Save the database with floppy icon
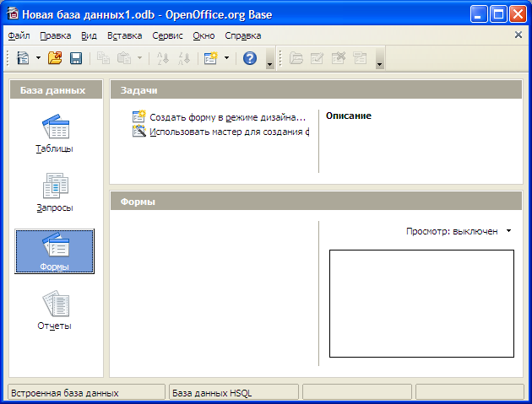The image size is (532, 404). [x=76, y=58]
